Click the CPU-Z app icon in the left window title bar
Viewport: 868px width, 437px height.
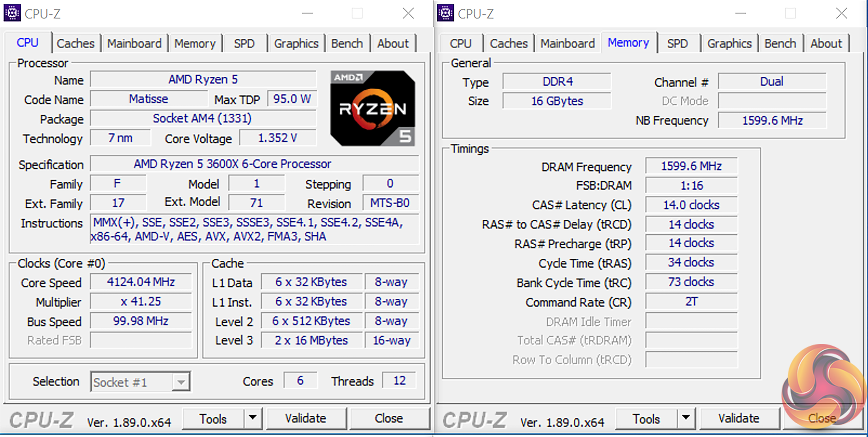[x=12, y=13]
